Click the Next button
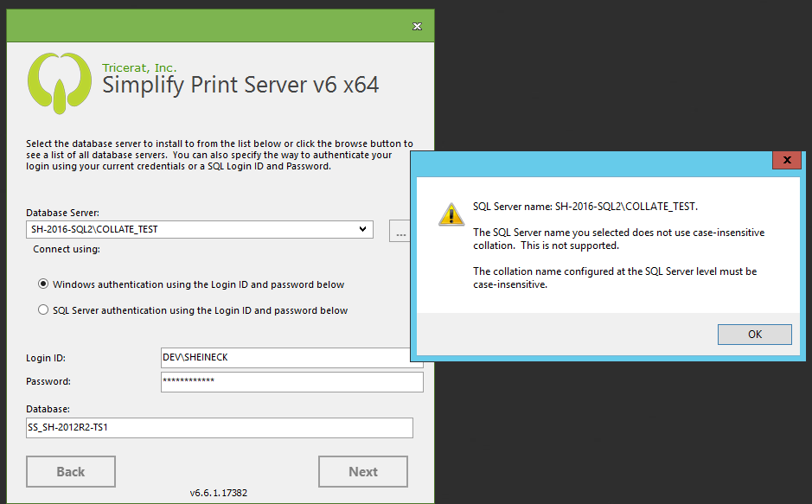 (362, 471)
